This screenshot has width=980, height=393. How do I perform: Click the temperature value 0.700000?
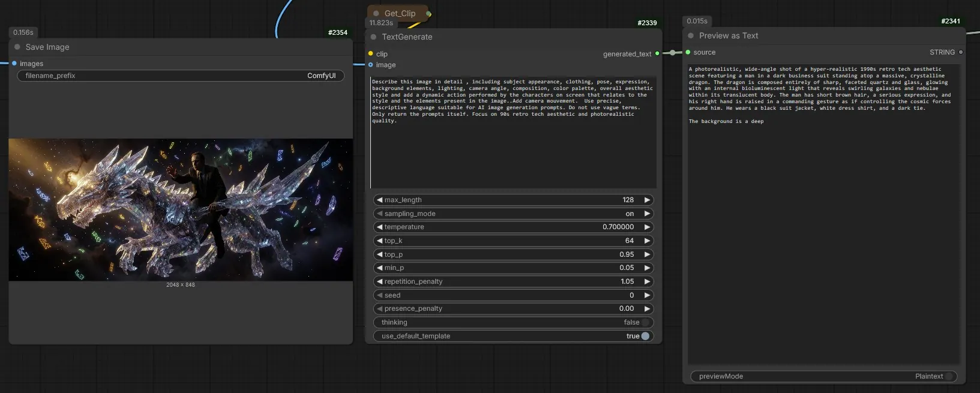[x=618, y=227]
